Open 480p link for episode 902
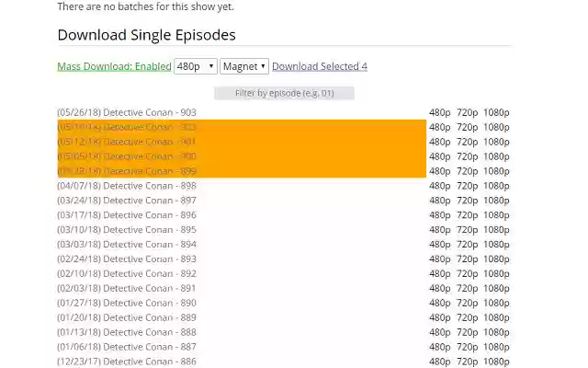The image size is (588, 368). (x=439, y=127)
